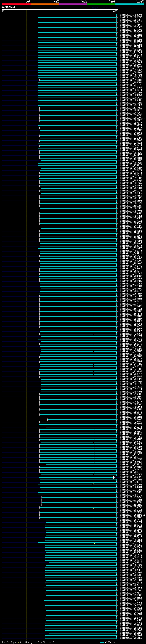Select hit label UniRef100_Q9ATM6

(131, 316)
